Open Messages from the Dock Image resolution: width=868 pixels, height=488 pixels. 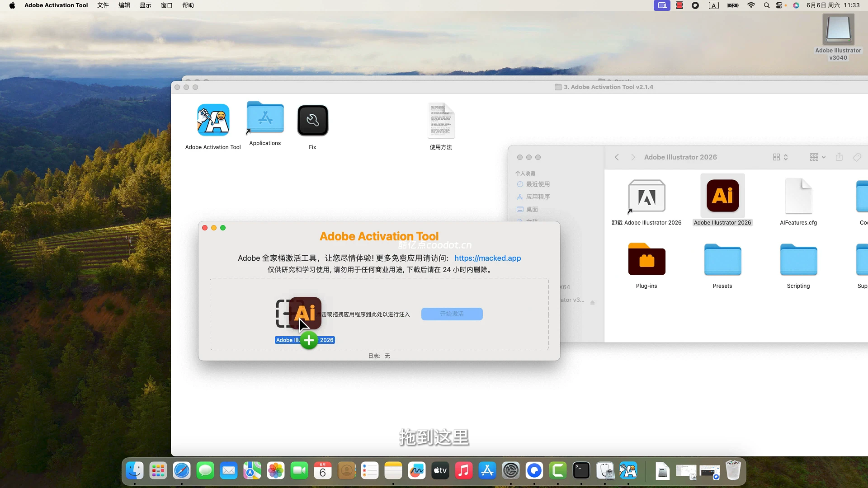pos(205,471)
